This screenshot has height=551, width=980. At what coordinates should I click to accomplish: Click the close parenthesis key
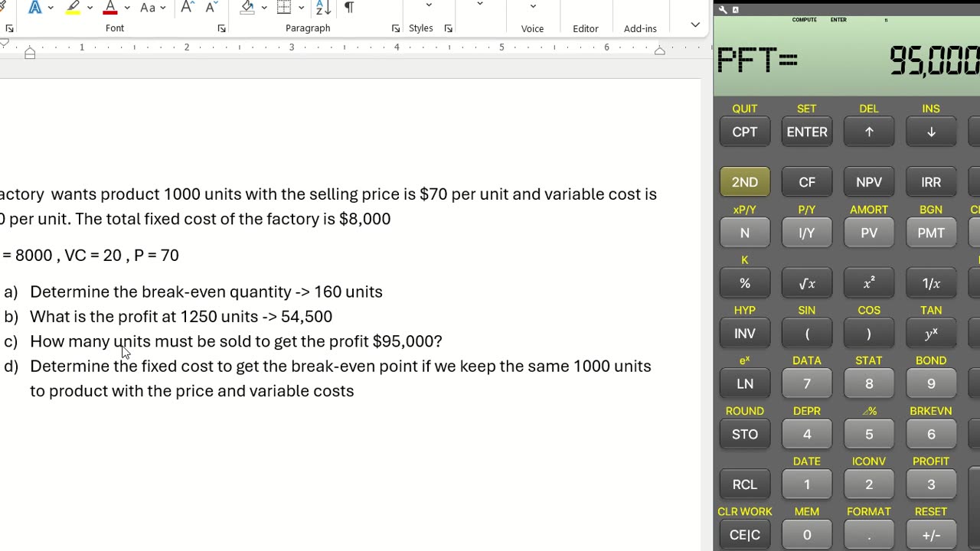(869, 334)
